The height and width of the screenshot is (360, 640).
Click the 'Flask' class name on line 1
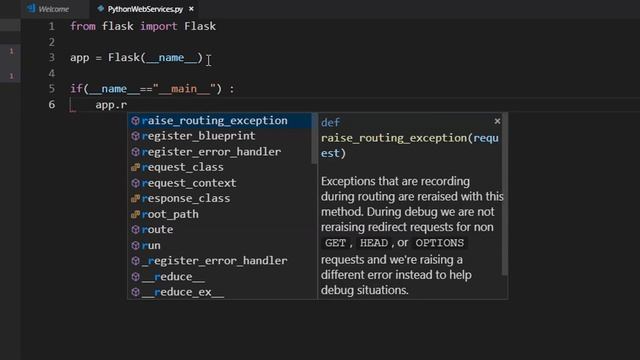[x=200, y=27]
